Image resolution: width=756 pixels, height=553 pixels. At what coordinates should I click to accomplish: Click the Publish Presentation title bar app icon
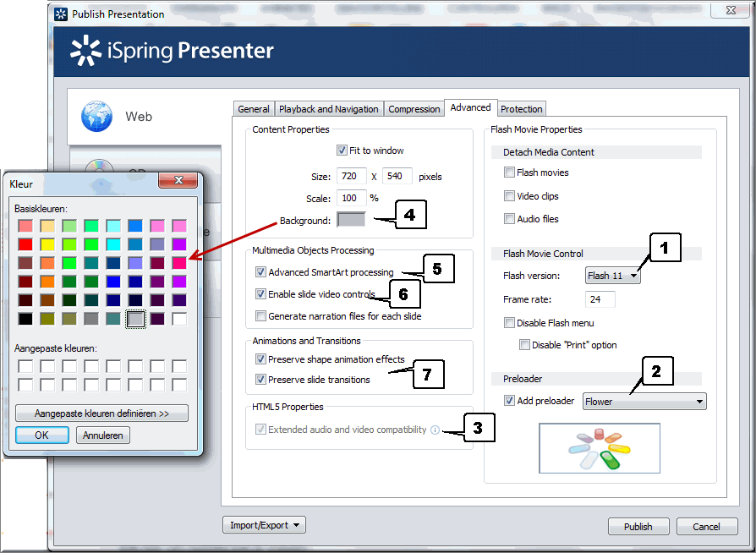pyautogui.click(x=61, y=14)
